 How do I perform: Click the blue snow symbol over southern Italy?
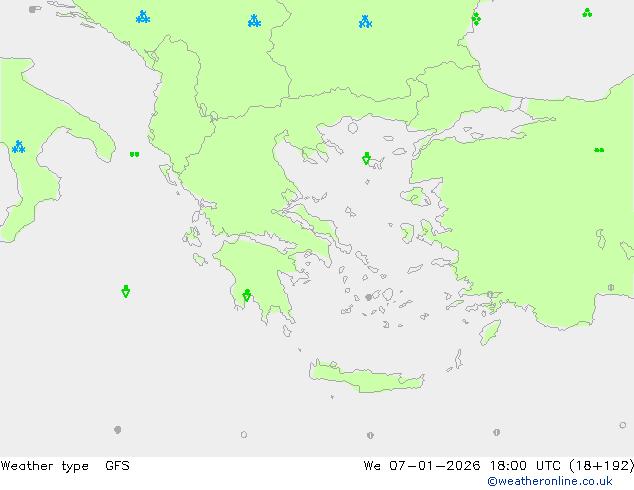pyautogui.click(x=18, y=147)
